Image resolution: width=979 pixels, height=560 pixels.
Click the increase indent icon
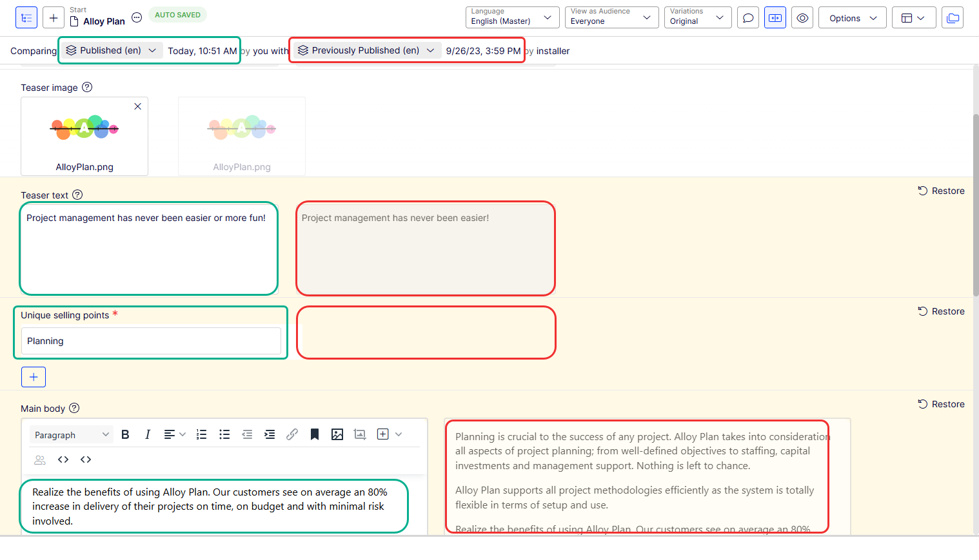[x=270, y=435]
